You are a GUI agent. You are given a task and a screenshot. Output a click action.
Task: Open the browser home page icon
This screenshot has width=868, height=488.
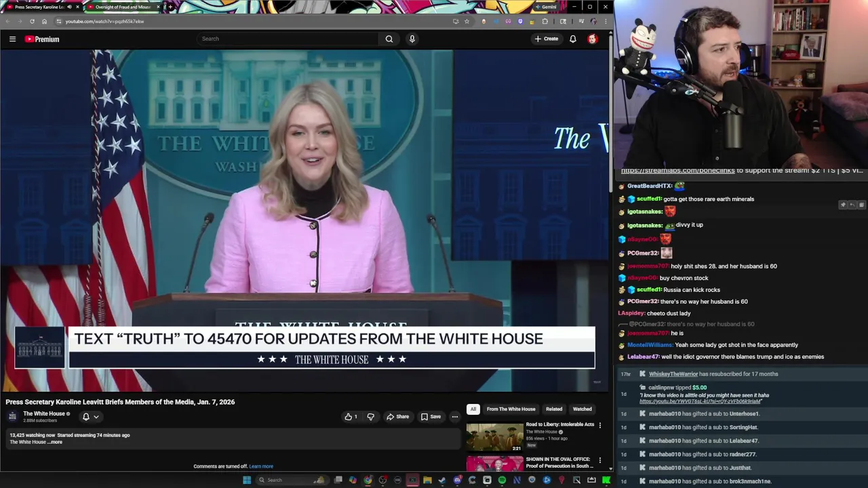click(x=44, y=21)
